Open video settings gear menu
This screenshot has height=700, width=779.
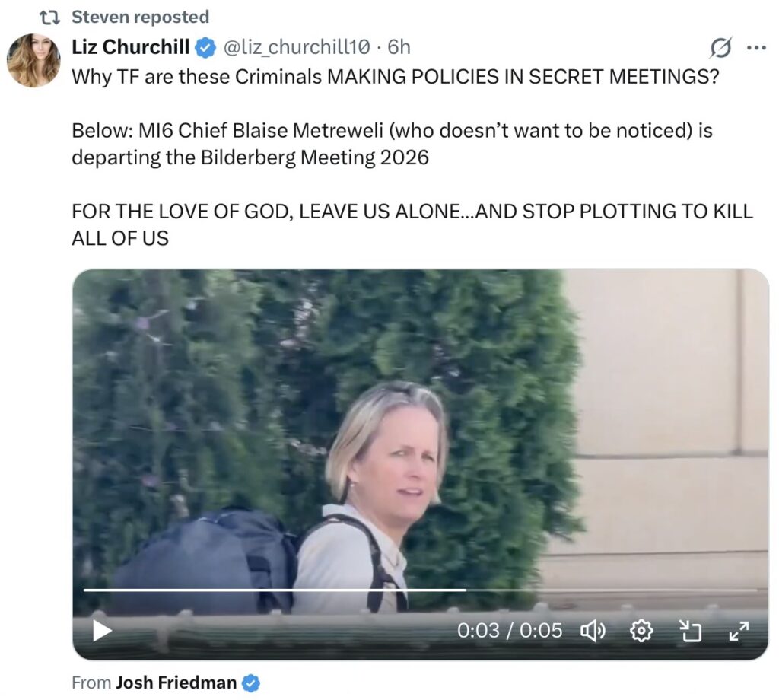pos(641,631)
